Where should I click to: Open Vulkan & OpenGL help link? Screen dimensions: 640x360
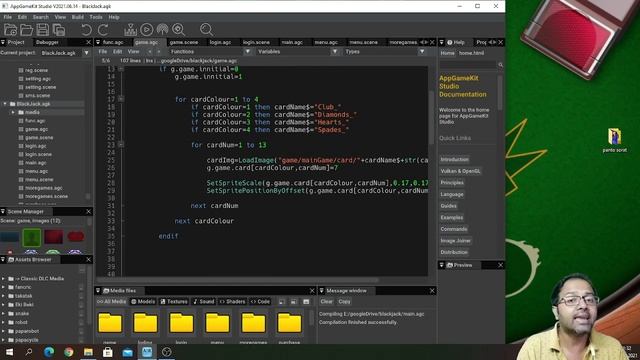460,171
